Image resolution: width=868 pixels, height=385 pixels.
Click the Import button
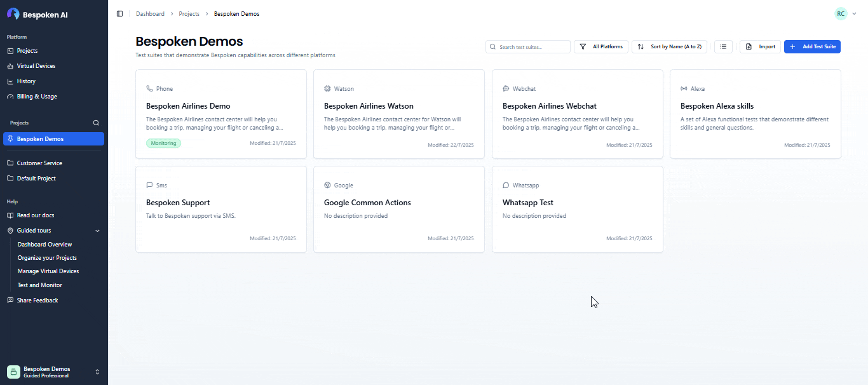[760, 46]
